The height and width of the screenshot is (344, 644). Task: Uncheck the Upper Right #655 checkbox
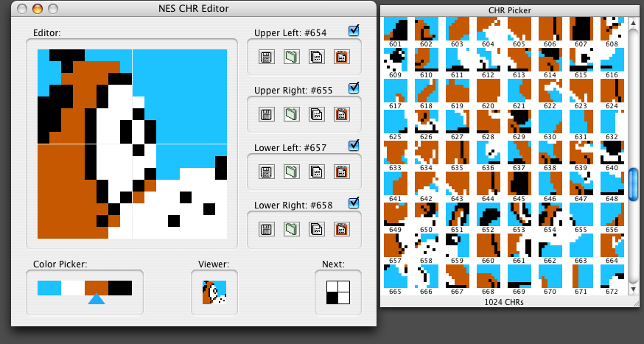(x=354, y=88)
